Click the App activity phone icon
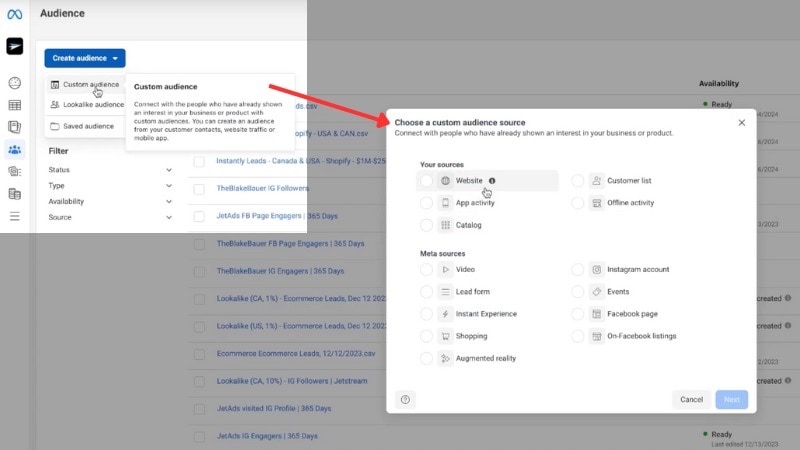The image size is (800, 450). coord(445,203)
